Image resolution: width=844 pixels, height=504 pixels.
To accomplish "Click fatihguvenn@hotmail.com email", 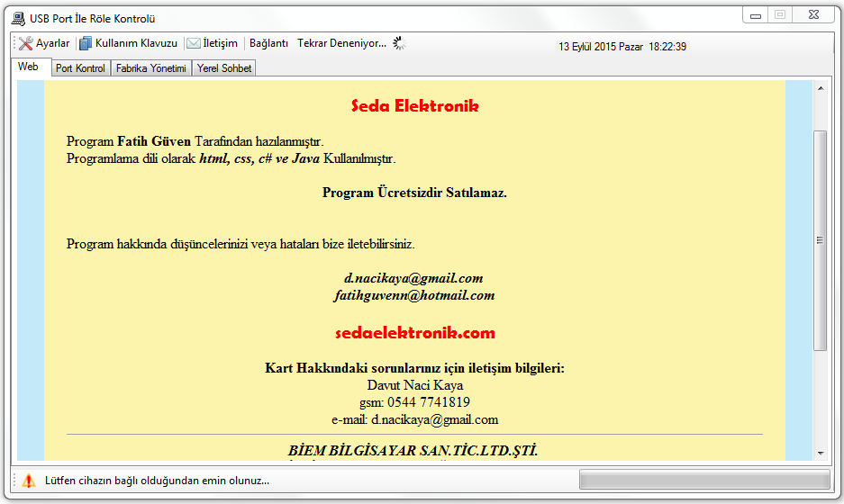I will click(414, 295).
